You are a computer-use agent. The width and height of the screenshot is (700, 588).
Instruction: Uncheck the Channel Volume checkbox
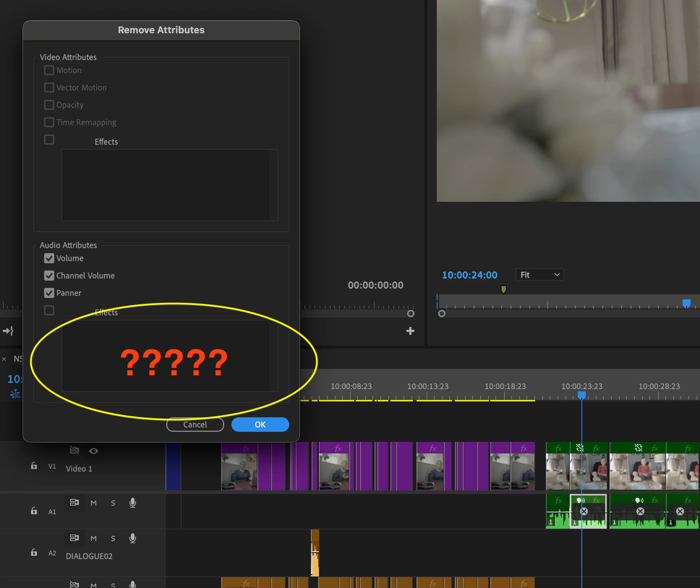(x=49, y=276)
